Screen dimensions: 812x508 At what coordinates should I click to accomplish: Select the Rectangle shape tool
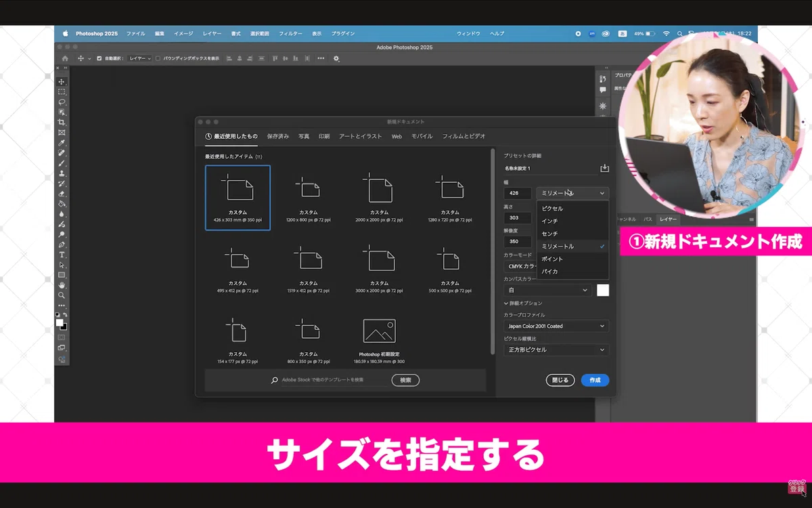pos(62,275)
